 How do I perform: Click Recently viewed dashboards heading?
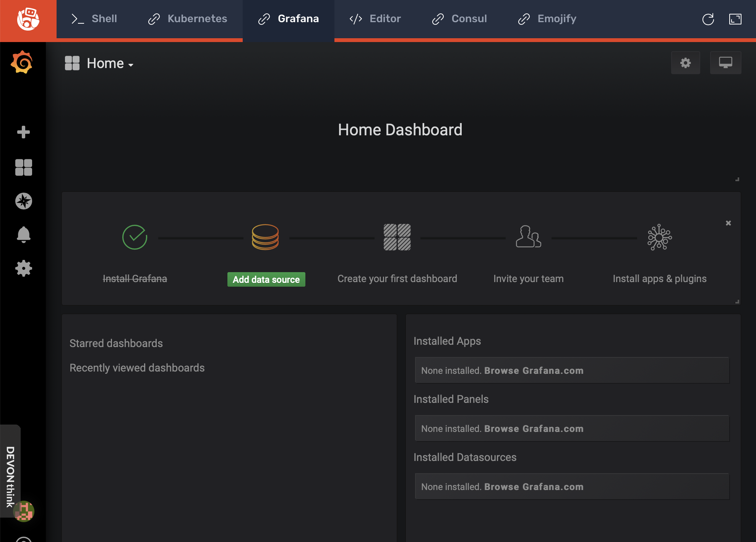pyautogui.click(x=137, y=368)
